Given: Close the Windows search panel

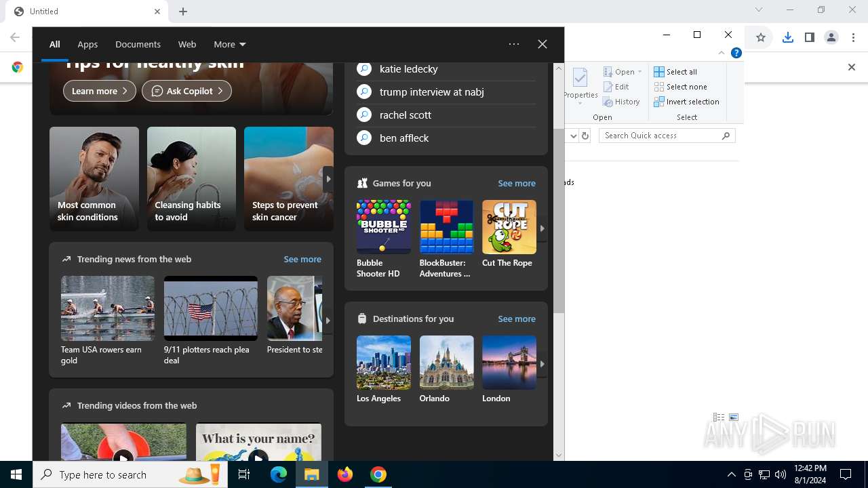Looking at the screenshot, I should pos(542,44).
